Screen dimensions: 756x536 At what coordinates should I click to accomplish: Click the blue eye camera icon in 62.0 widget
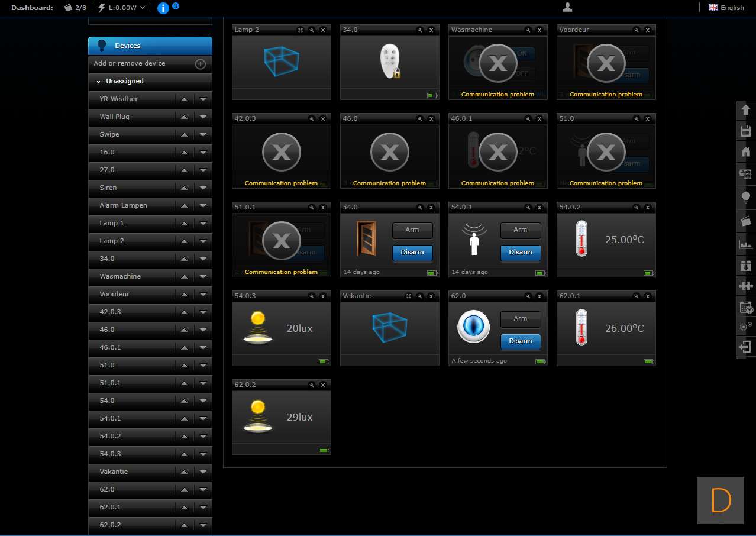[x=473, y=327]
